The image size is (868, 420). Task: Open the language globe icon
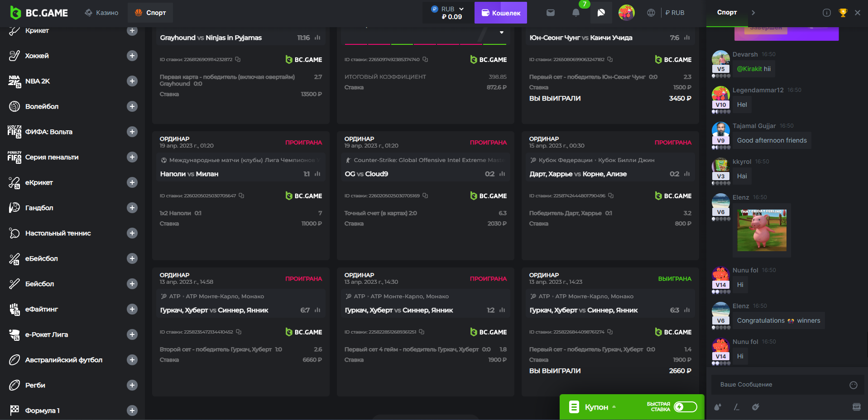(x=651, y=13)
